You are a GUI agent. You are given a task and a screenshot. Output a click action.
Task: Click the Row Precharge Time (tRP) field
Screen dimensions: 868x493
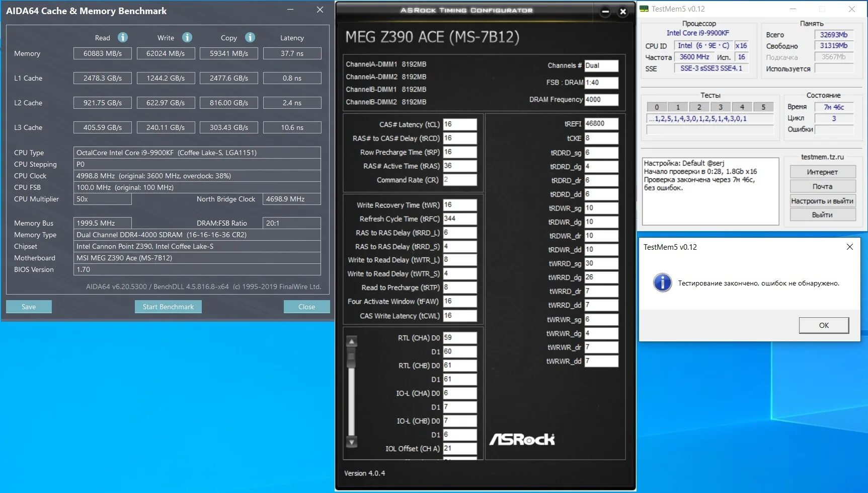pos(460,152)
